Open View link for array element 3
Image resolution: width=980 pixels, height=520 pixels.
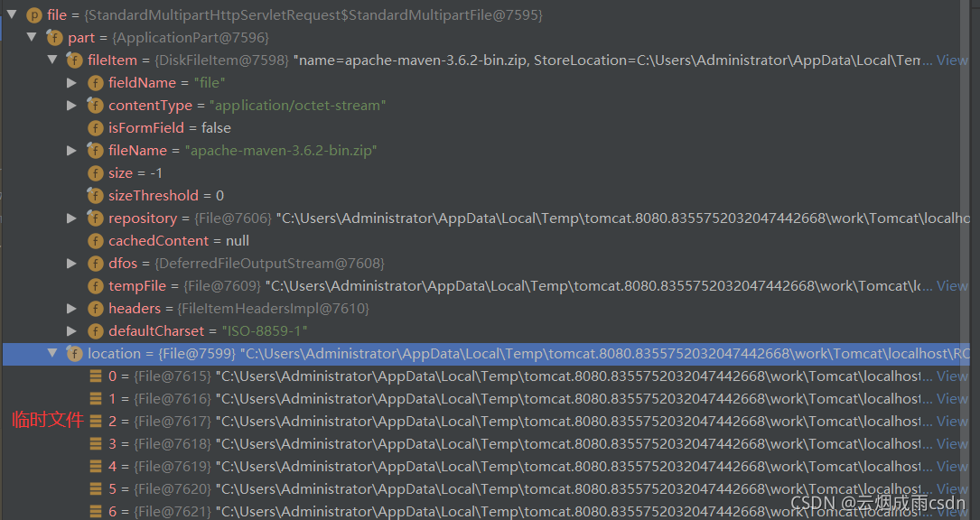(953, 444)
